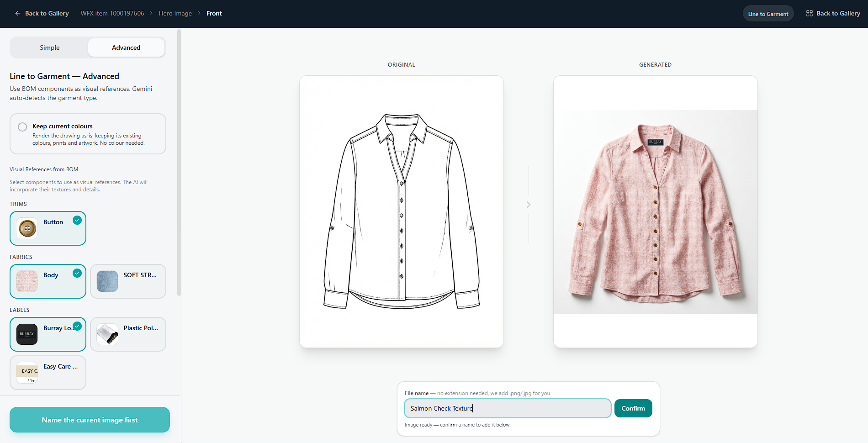Click the Button trim thumbnail icon
Viewport: 868px width, 443px height.
pos(27,228)
